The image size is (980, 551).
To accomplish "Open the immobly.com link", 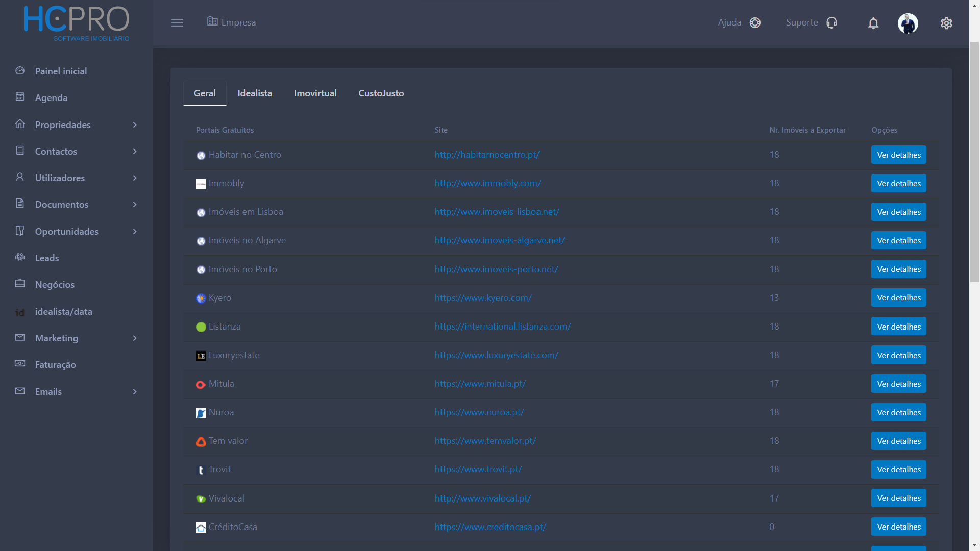I will tap(487, 183).
